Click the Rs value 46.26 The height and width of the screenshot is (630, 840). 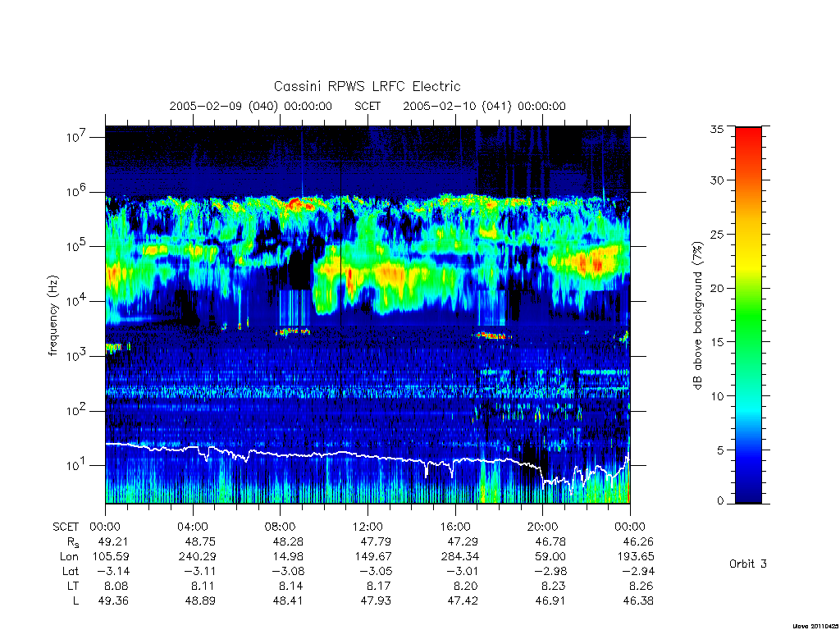click(x=638, y=541)
